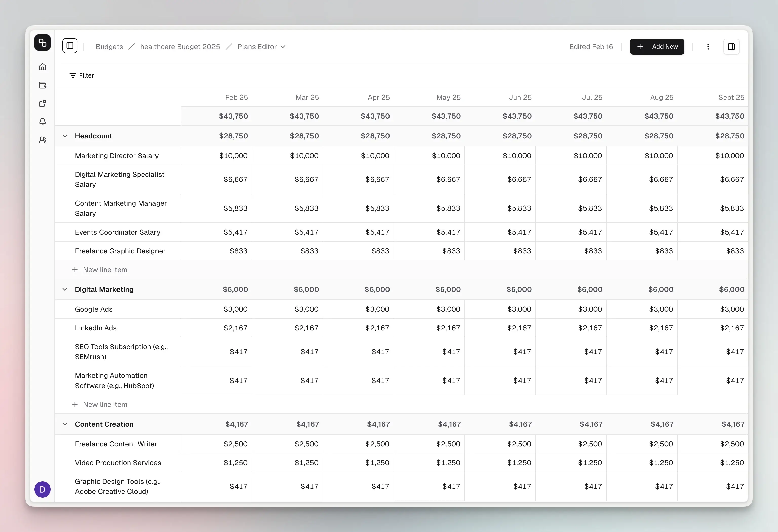Click the user avatar D
This screenshot has width=778, height=532.
pyautogui.click(x=43, y=489)
